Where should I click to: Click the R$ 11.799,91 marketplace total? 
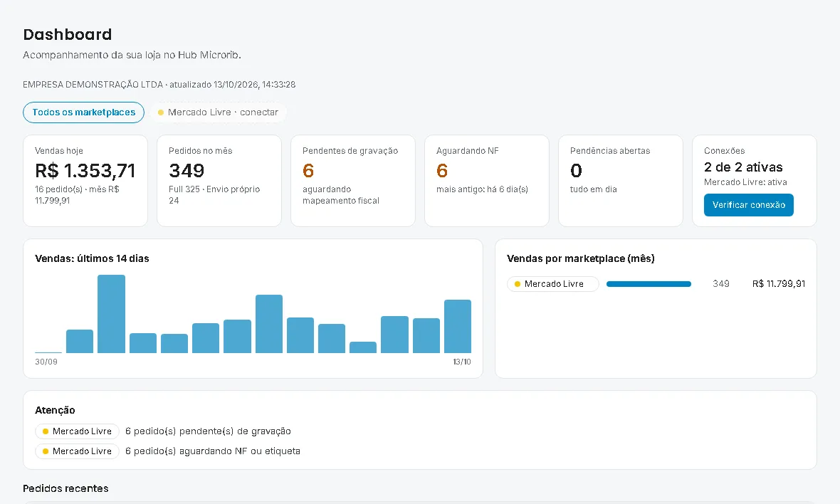coord(778,284)
